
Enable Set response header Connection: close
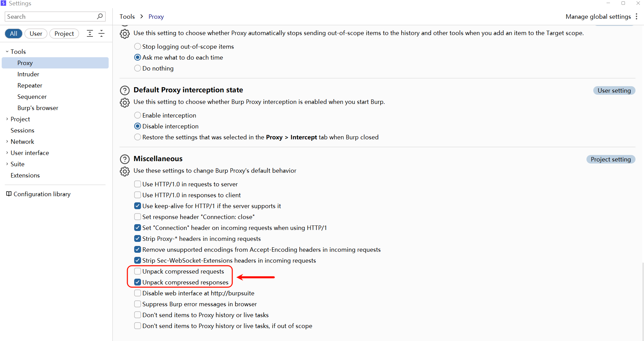tap(138, 217)
